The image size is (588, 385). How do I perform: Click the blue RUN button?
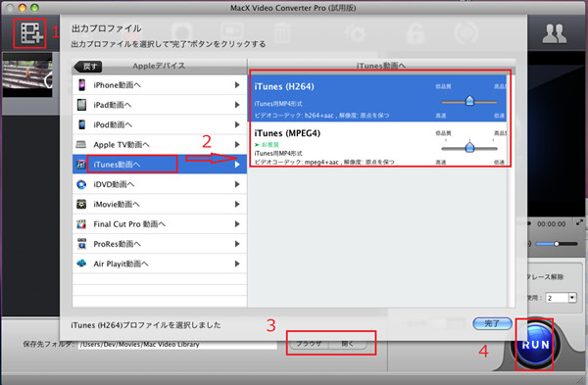(x=535, y=345)
